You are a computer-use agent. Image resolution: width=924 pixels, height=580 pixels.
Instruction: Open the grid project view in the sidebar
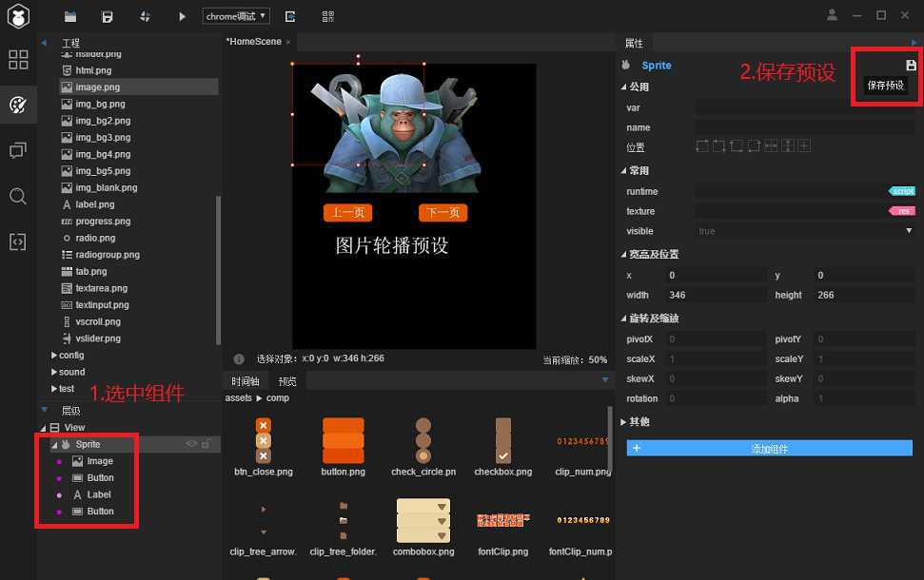click(x=18, y=60)
